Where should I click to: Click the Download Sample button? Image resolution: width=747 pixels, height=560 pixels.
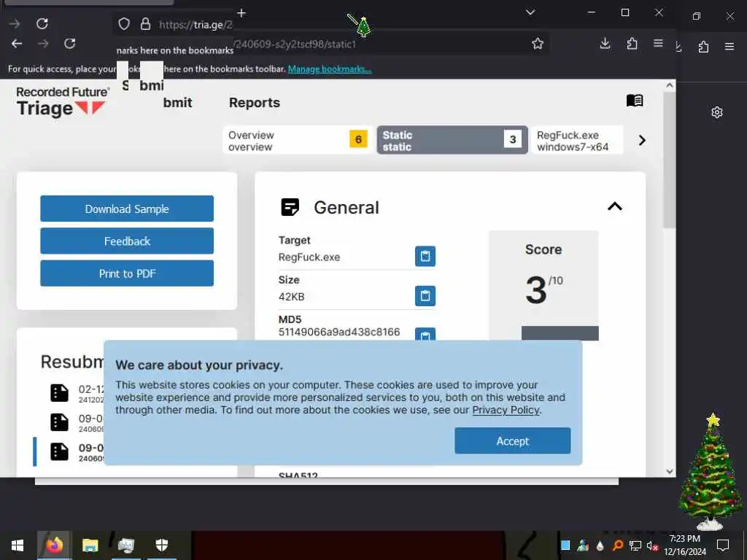point(127,209)
